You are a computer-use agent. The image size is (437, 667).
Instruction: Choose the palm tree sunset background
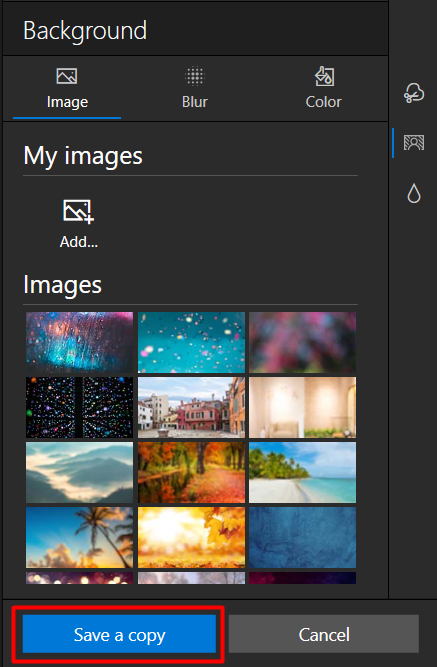click(x=80, y=538)
